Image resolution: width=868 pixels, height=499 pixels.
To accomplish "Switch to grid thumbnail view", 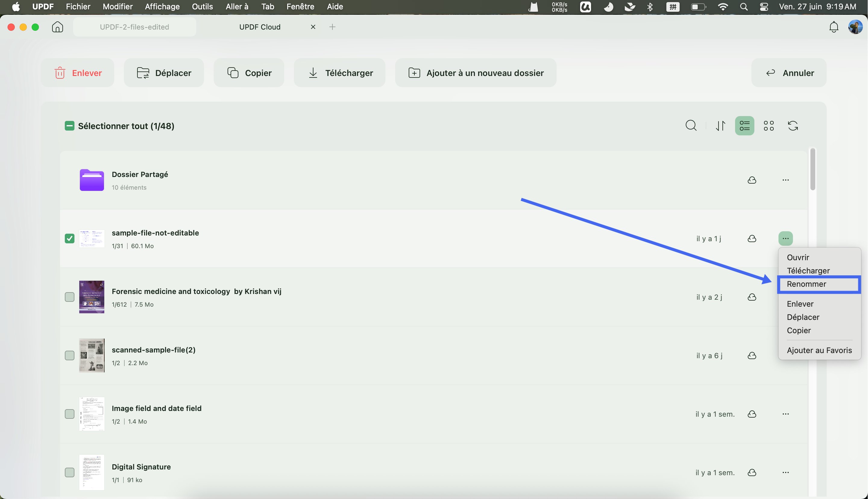I will tap(769, 126).
